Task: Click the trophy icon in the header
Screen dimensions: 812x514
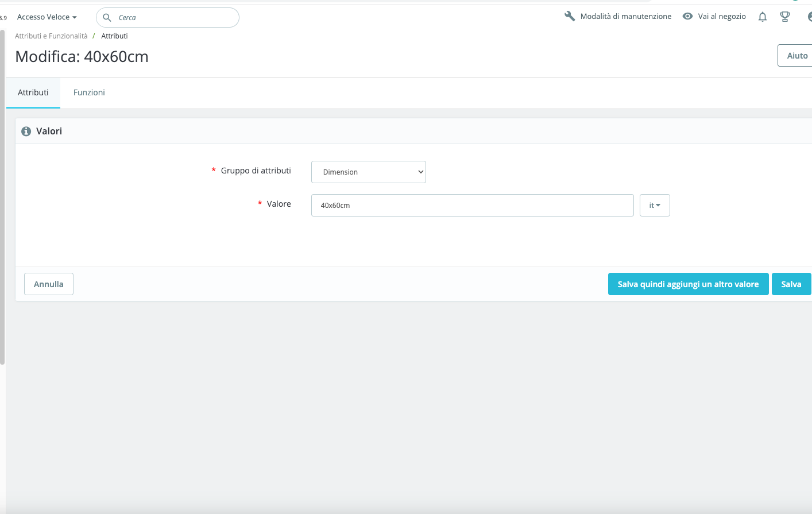Action: pos(785,17)
